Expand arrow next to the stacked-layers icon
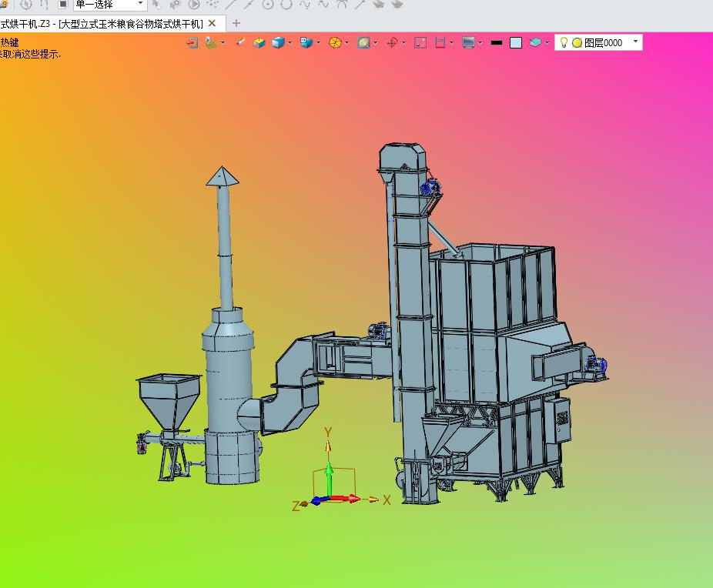 tap(223, 43)
